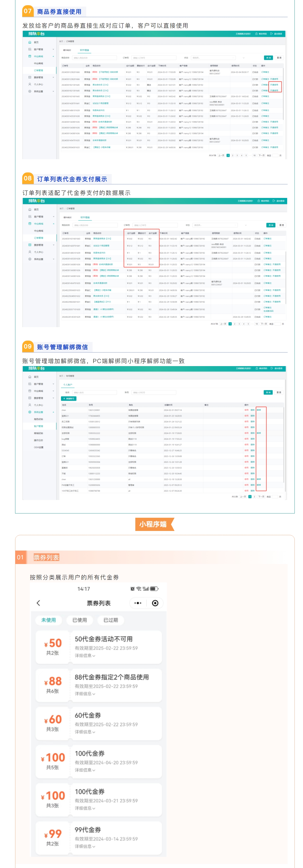Click 系统设置 gear icon in section 09 sidebar
The image size is (303, 868).
point(30,412)
